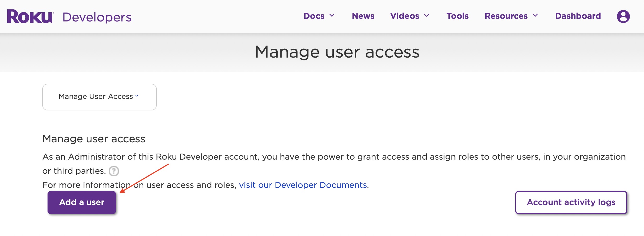Click the Developers site title
The image size is (644, 236).
point(97,17)
